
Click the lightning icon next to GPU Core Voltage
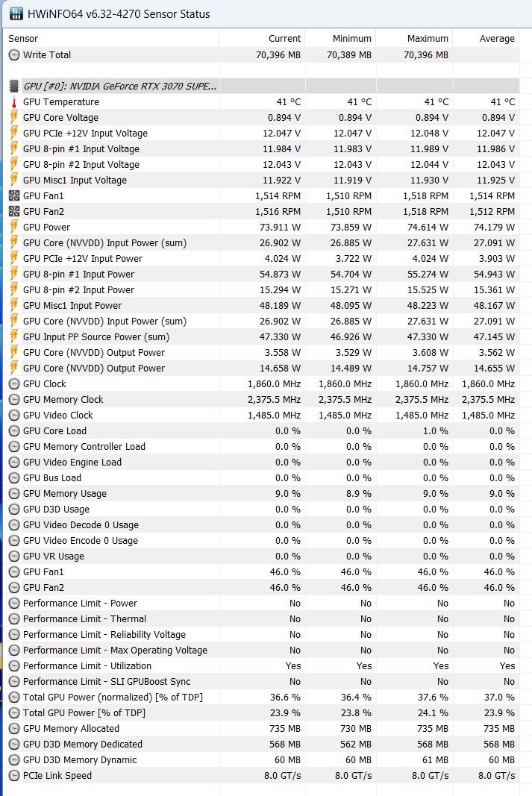[14, 118]
